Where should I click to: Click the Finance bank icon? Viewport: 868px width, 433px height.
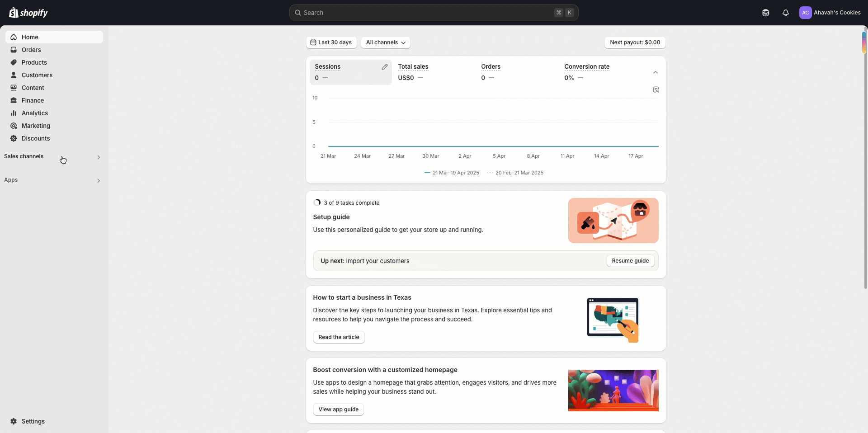click(x=14, y=100)
